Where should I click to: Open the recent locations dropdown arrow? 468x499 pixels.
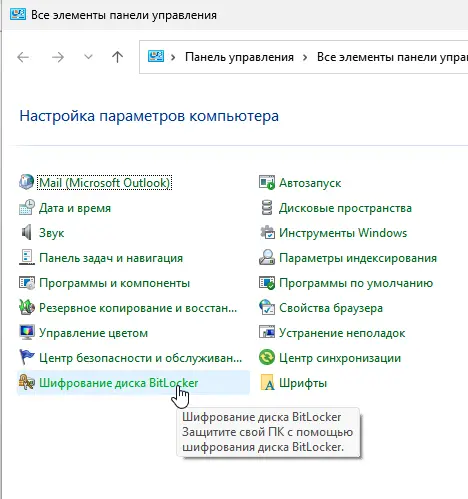(88, 57)
